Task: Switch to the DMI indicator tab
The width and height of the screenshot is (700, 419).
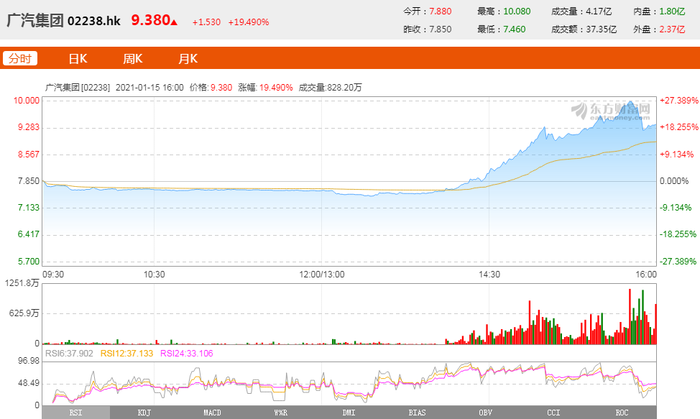Action: point(349,413)
